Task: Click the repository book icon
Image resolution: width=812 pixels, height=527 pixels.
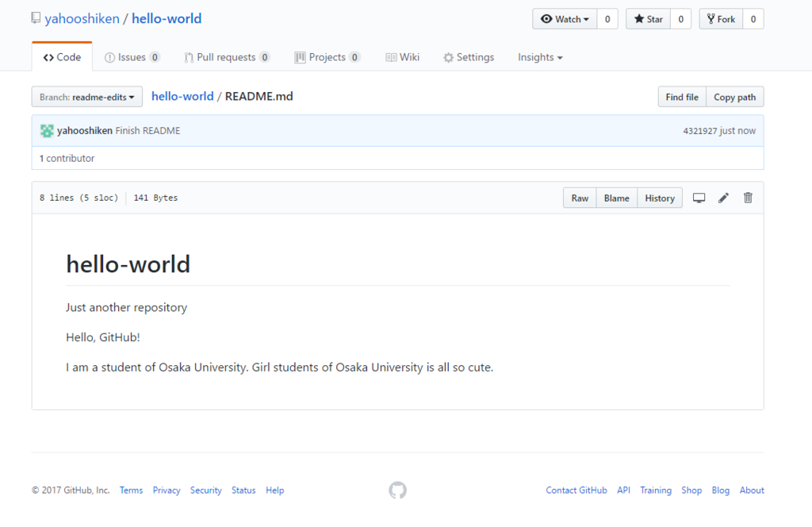Action: 36,18
